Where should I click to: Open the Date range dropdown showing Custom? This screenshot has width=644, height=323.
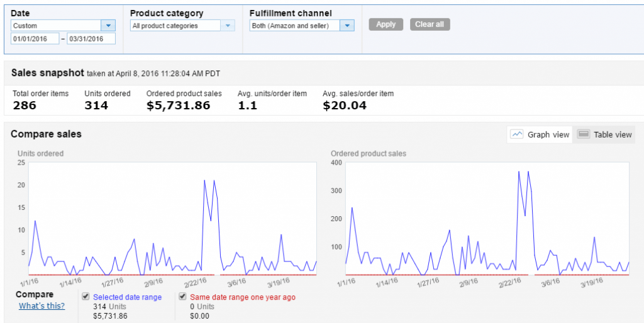pyautogui.click(x=63, y=26)
